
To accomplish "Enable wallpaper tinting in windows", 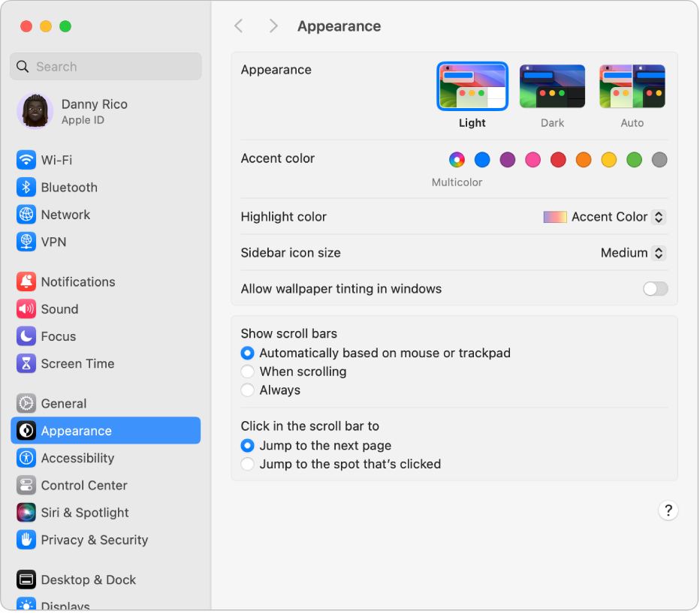I will click(x=655, y=288).
